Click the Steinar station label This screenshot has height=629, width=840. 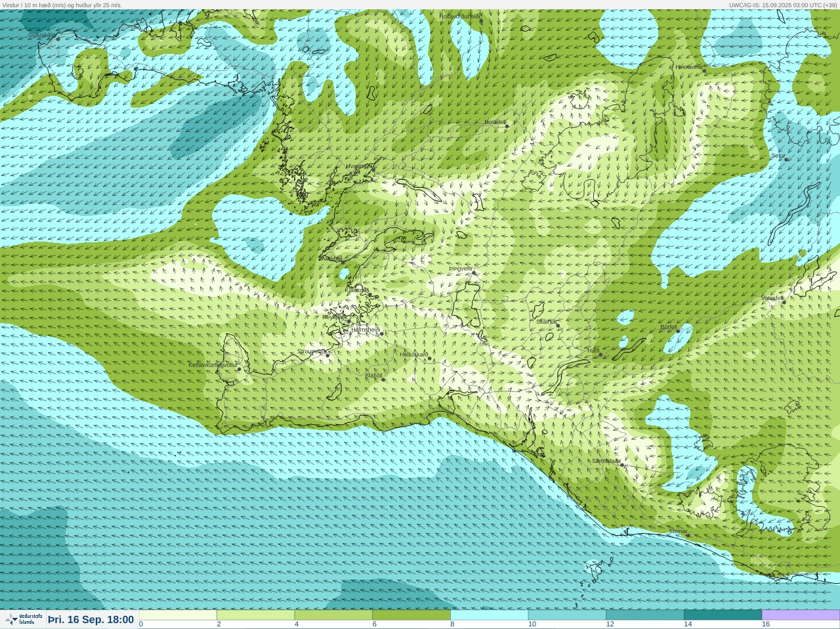click(x=678, y=531)
